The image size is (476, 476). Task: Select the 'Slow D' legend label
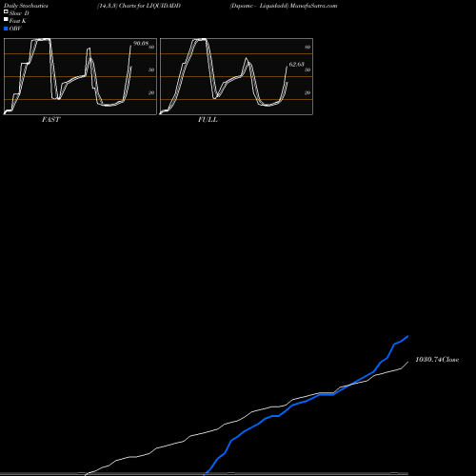pos(19,13)
